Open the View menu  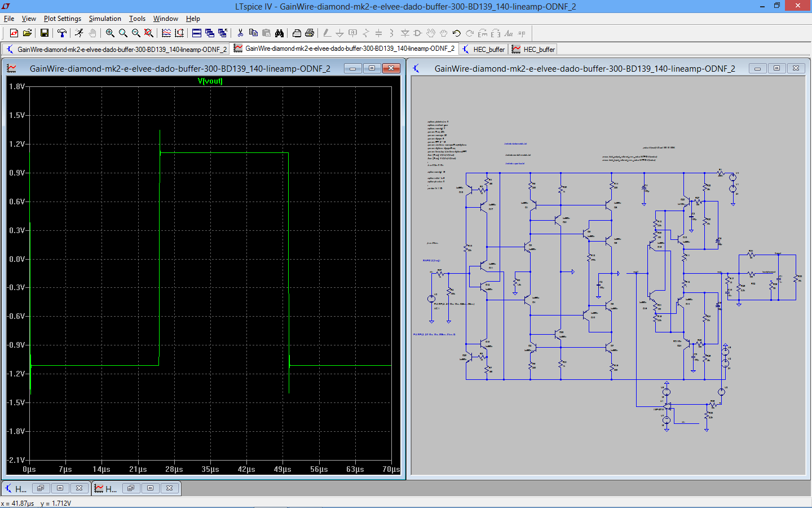pyautogui.click(x=29, y=19)
